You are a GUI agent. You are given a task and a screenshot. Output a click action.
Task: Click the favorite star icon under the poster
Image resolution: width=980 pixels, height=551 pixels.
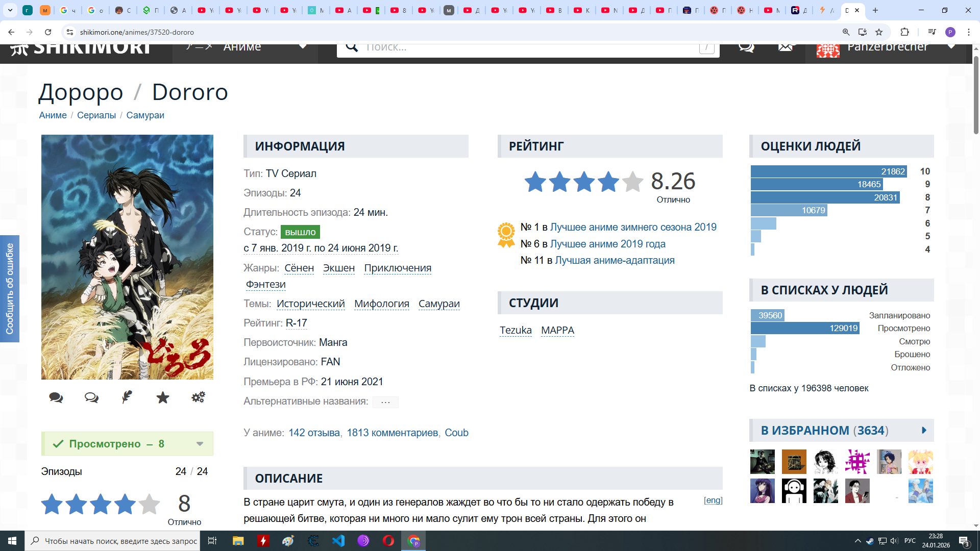tap(163, 397)
